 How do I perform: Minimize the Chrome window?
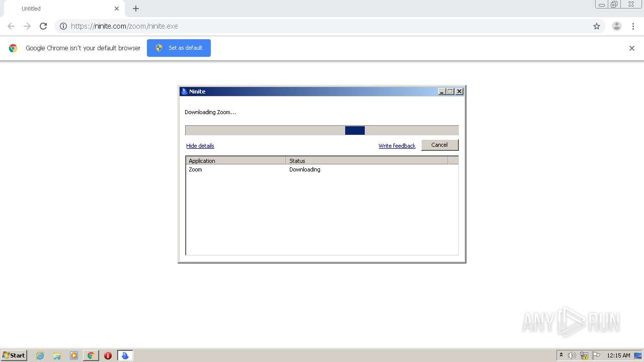click(x=602, y=4)
